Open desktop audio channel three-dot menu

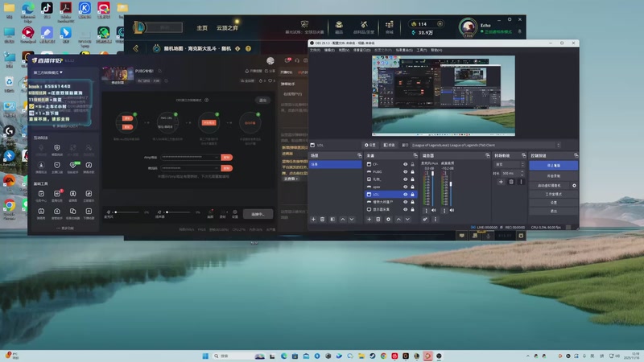444,211
